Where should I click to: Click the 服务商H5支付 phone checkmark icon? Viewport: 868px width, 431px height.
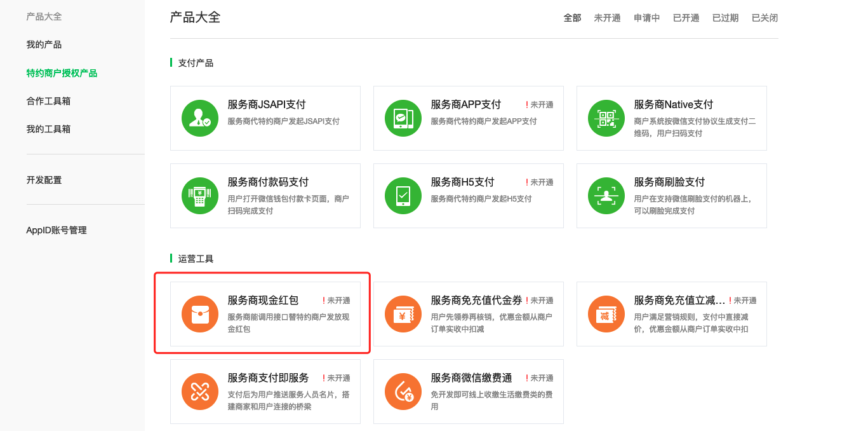(403, 196)
